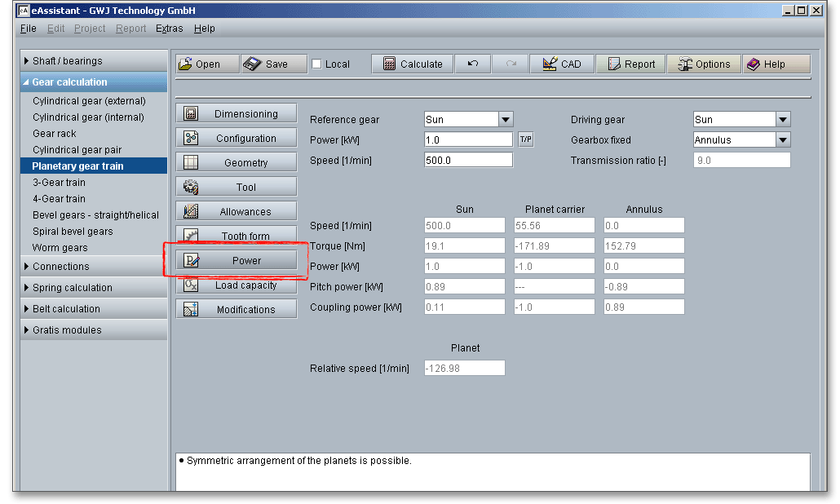Click the undo arrow button

pos(472,64)
